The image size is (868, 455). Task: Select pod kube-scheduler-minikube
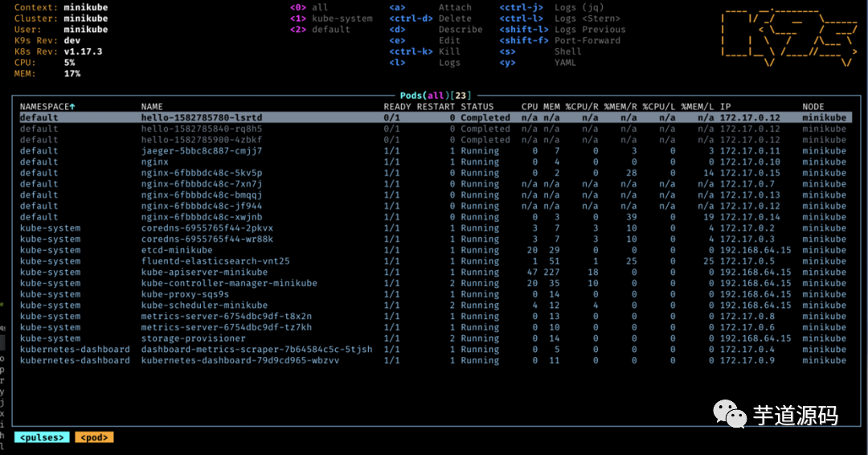click(436, 305)
